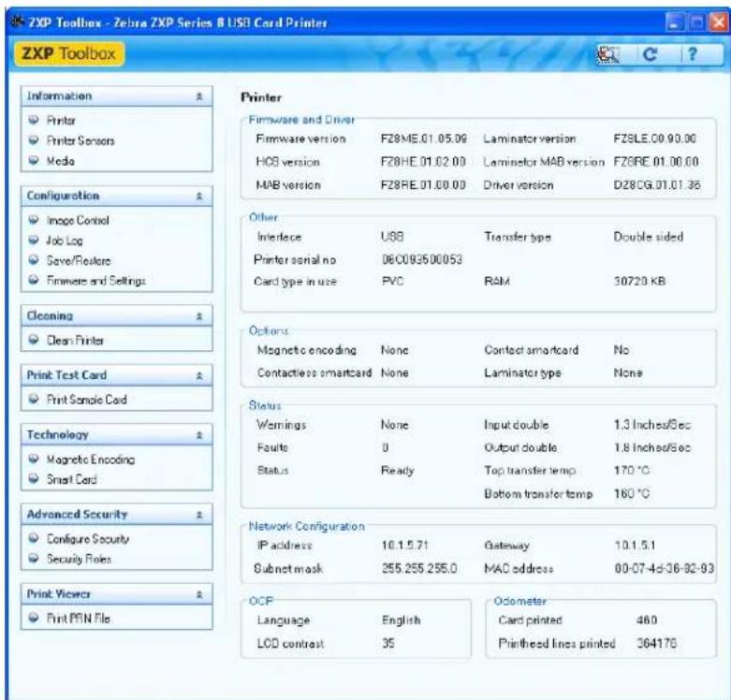Click the Ready status value
The width and height of the screenshot is (731, 700).
coord(397,470)
